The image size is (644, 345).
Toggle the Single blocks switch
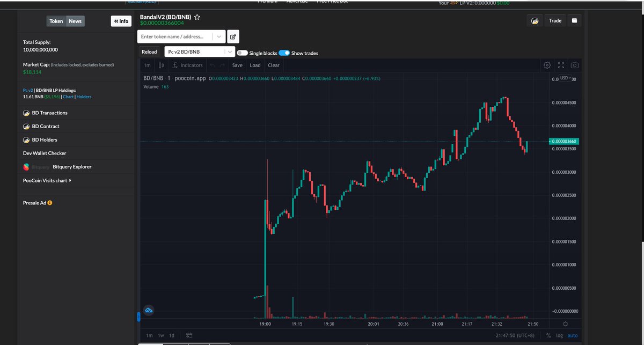click(x=242, y=53)
